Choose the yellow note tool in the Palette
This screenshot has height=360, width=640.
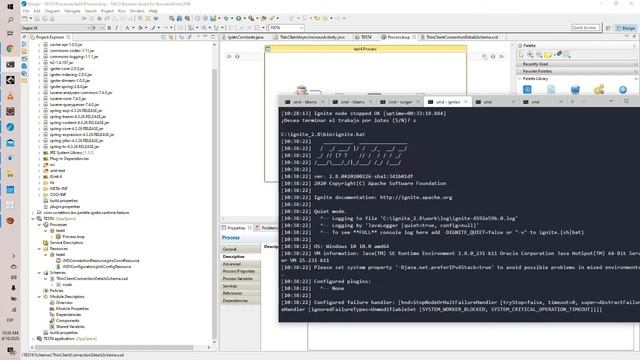point(548,55)
